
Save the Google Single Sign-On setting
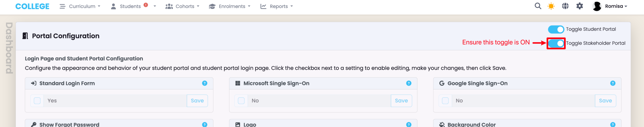pyautogui.click(x=605, y=101)
